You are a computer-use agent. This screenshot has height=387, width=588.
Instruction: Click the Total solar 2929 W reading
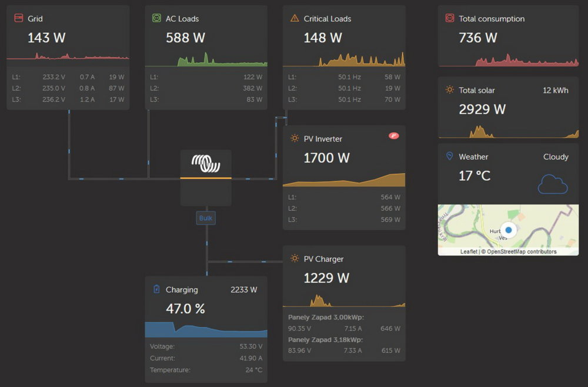pyautogui.click(x=482, y=109)
